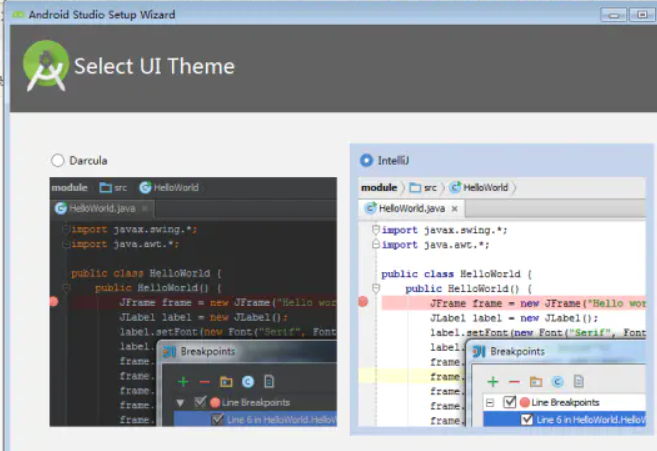The image size is (657, 451).
Task: Close the HelloWorld.java tab in IntelliJ preview
Action: 455,209
